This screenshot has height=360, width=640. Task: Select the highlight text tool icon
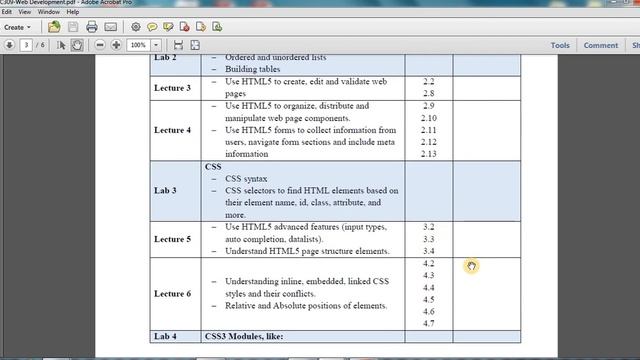pyautogui.click(x=168, y=27)
